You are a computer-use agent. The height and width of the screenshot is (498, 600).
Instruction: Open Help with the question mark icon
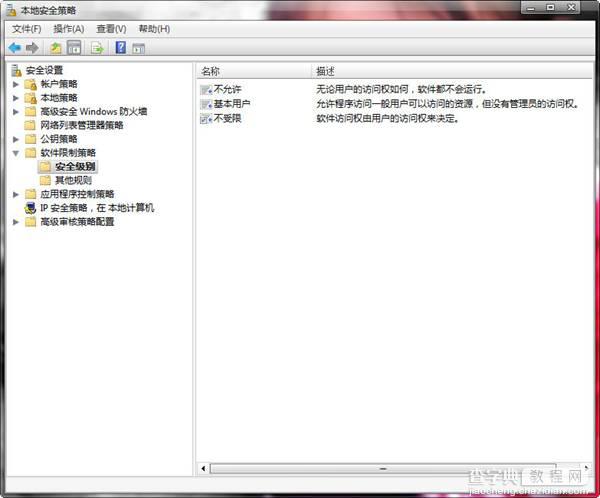click(121, 47)
